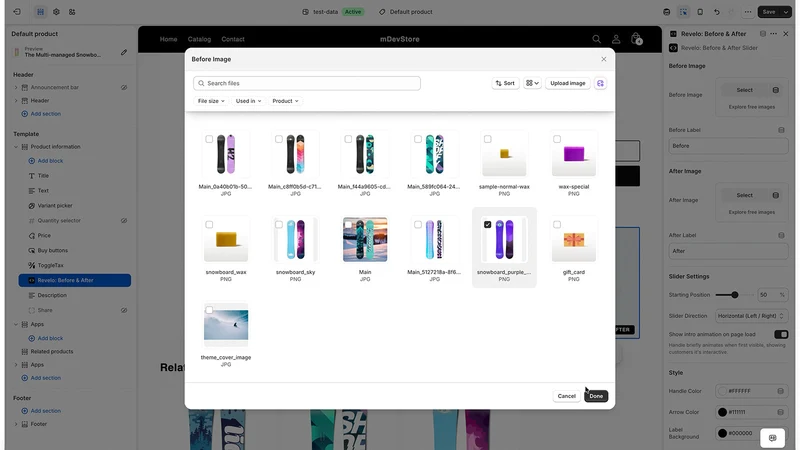
Task: Collapse the Product information section
Action: (x=16, y=147)
